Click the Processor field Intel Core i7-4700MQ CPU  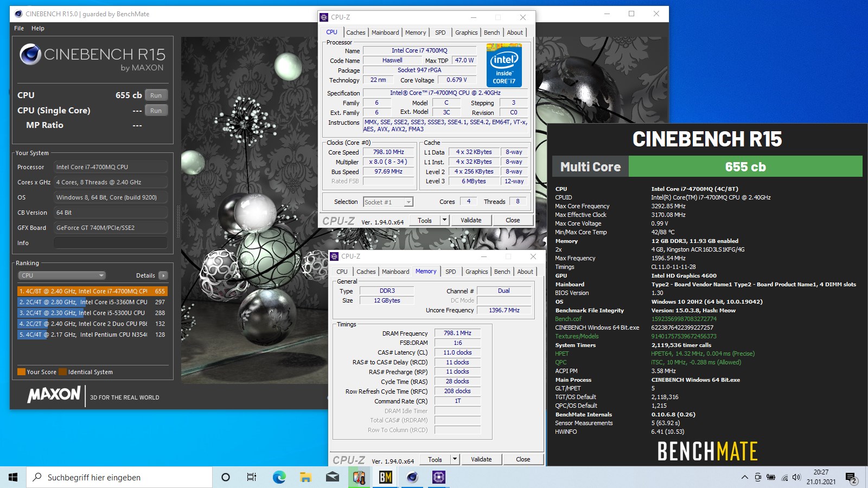111,167
